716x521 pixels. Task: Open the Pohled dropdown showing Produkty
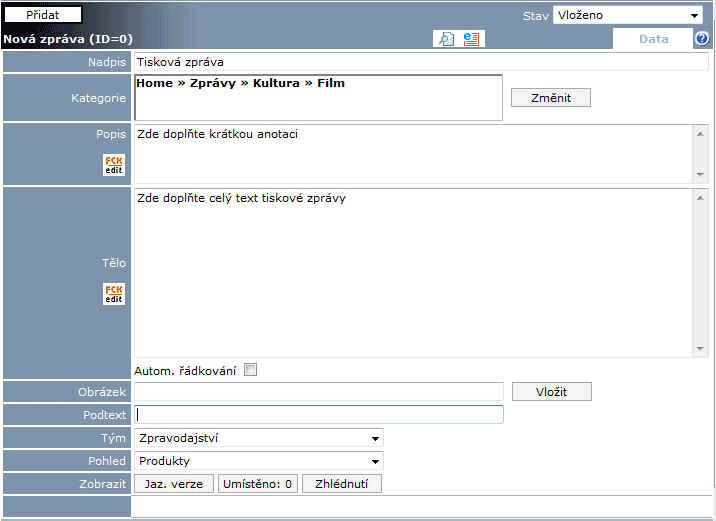coord(259,461)
